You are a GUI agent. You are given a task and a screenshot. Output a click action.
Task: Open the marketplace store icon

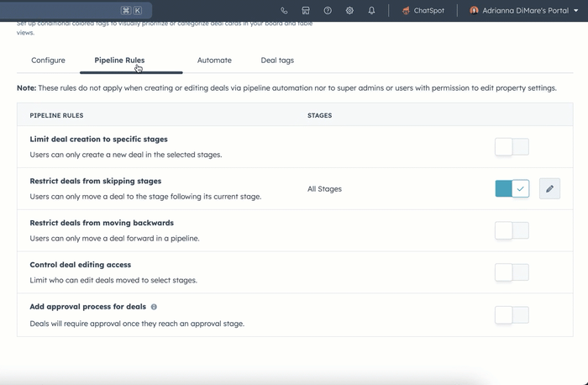point(306,10)
